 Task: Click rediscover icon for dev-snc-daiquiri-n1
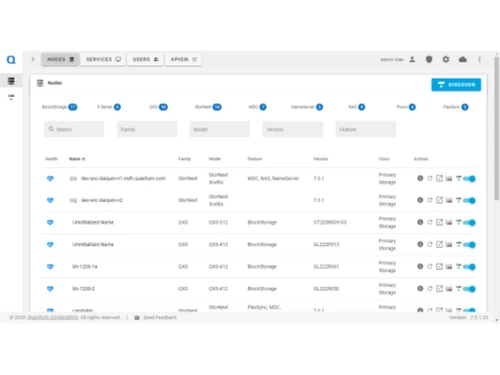(459, 178)
